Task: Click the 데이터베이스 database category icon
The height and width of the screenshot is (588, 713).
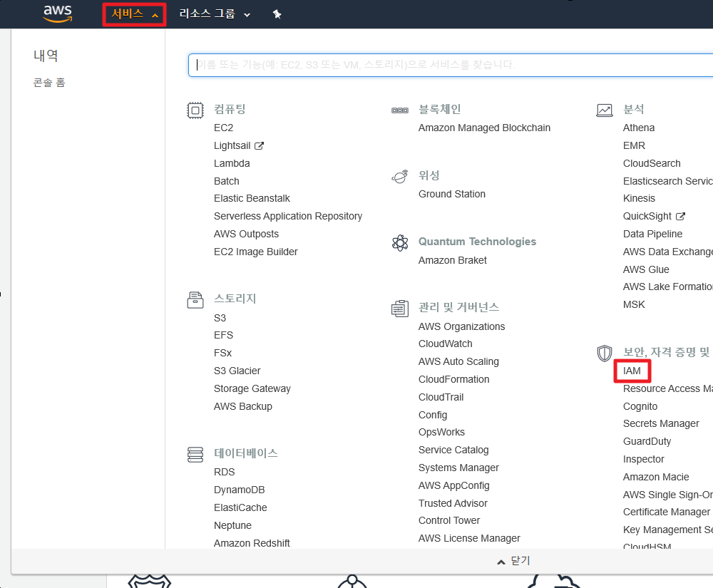Action: tap(195, 455)
